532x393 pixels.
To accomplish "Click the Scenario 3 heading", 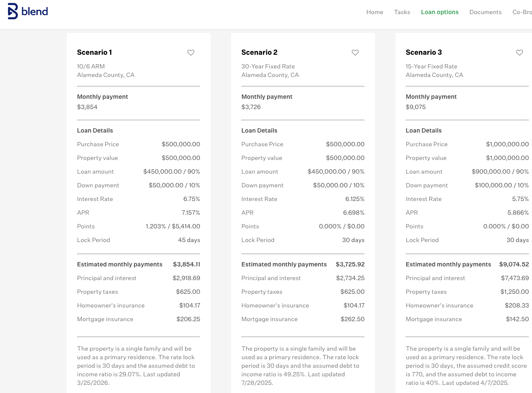I will coord(424,52).
